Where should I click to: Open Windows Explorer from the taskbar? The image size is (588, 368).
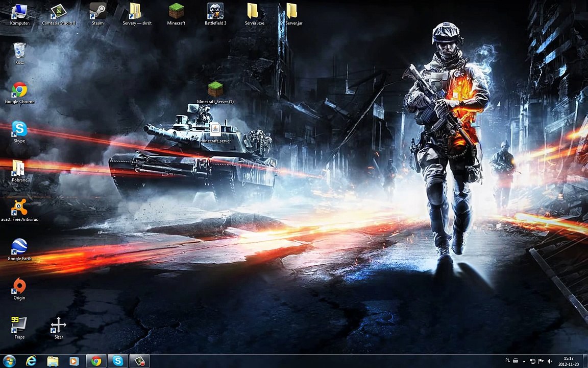(53, 361)
